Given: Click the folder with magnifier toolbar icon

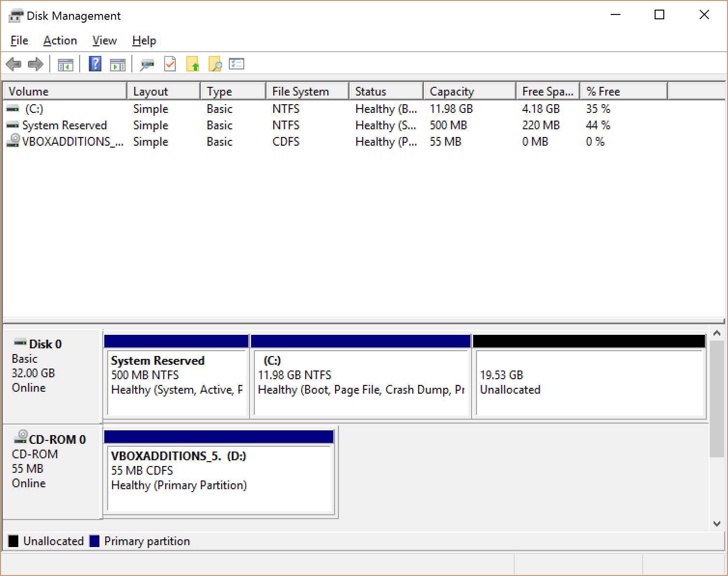Looking at the screenshot, I should coord(215,64).
